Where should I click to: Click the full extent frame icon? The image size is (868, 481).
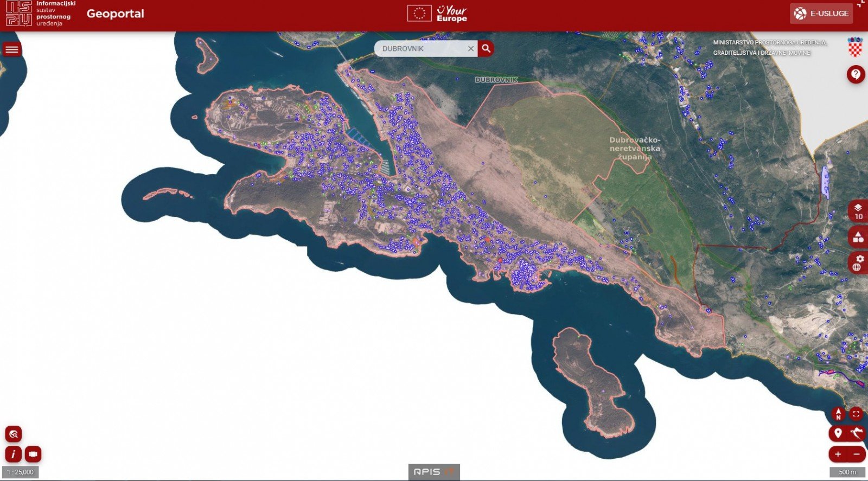click(x=856, y=414)
